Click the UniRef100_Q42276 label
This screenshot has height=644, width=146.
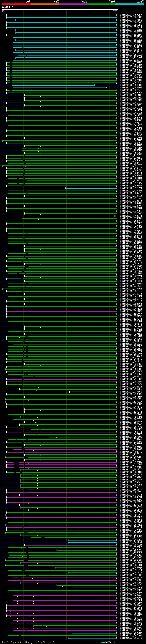coord(131,585)
